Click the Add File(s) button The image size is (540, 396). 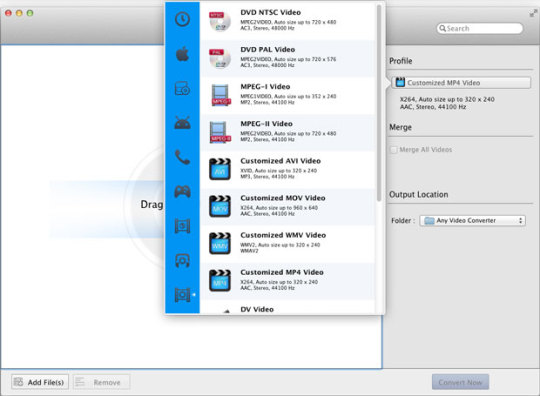click(40, 382)
